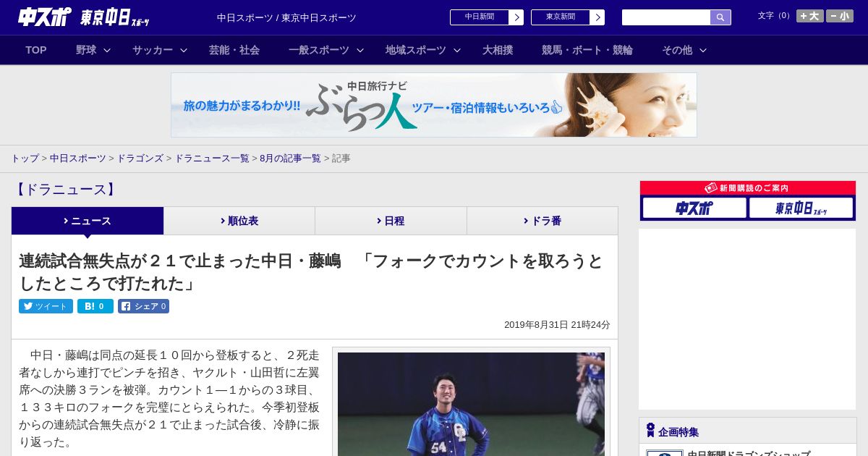The height and width of the screenshot is (456, 868).
Task: Open the 芸能・社会 navigation item
Action: pyautogui.click(x=234, y=50)
